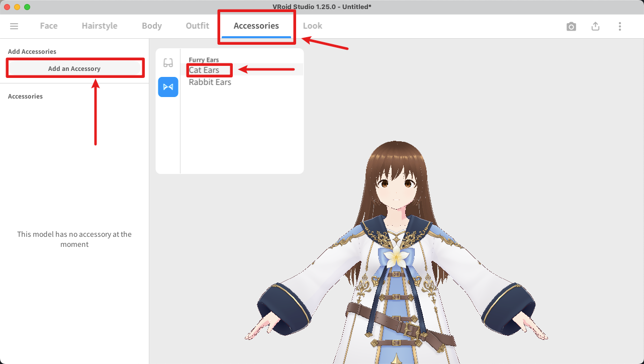Choose Rabbit Ears from the list

(210, 82)
